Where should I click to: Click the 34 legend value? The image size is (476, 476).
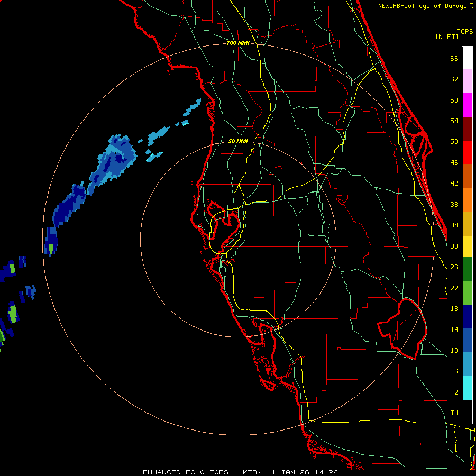(454, 225)
